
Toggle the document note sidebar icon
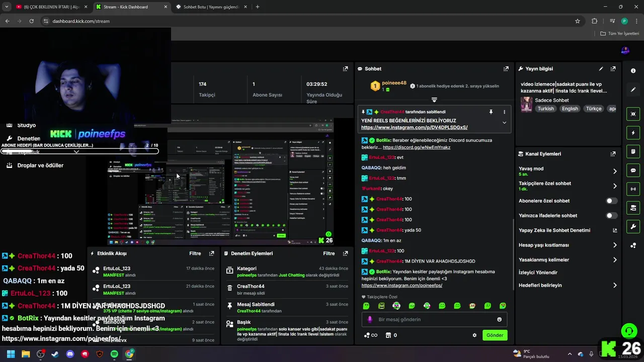click(x=633, y=151)
